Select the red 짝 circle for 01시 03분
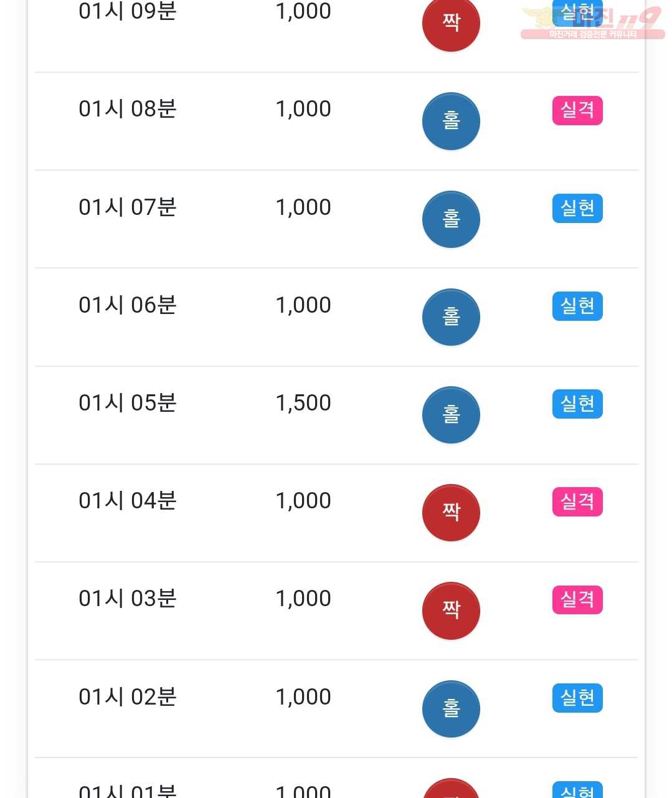 tap(451, 610)
